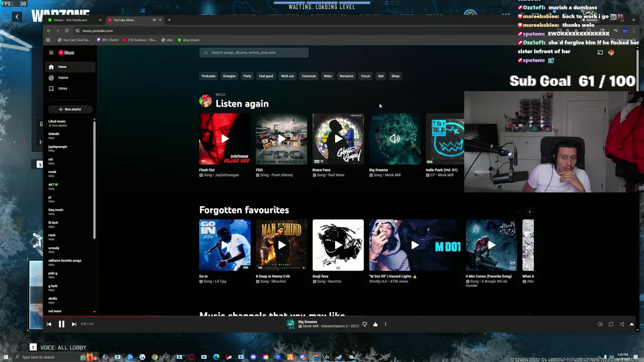Click the search songs, albums, artists field
The width and height of the screenshot is (644, 362).
[x=254, y=52]
